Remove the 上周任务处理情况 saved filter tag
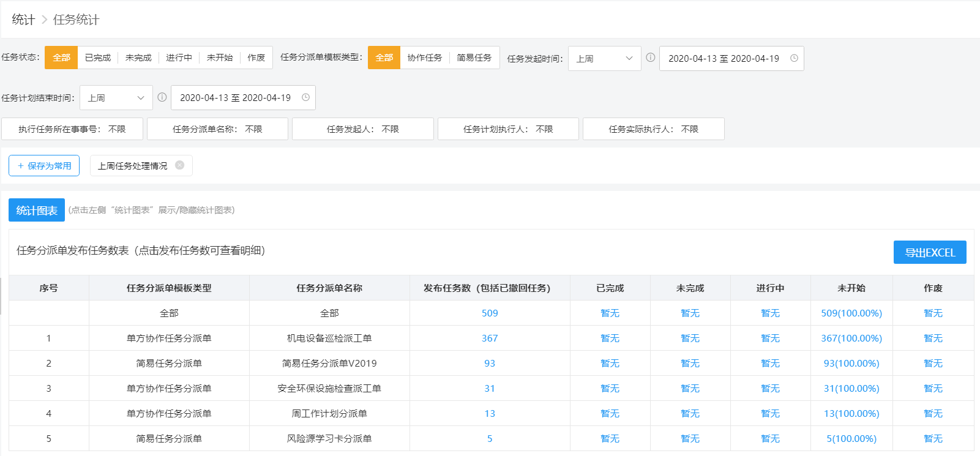The width and height of the screenshot is (980, 456). click(x=179, y=165)
